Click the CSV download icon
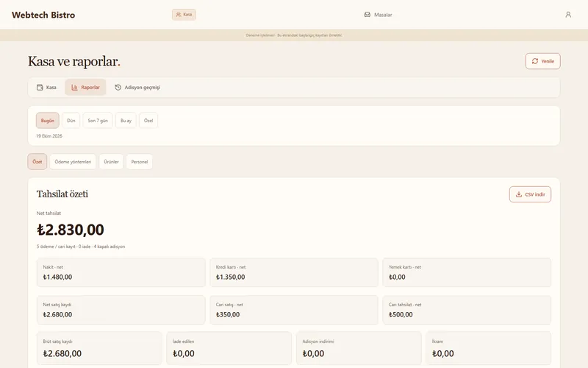588x368 pixels. [519, 194]
